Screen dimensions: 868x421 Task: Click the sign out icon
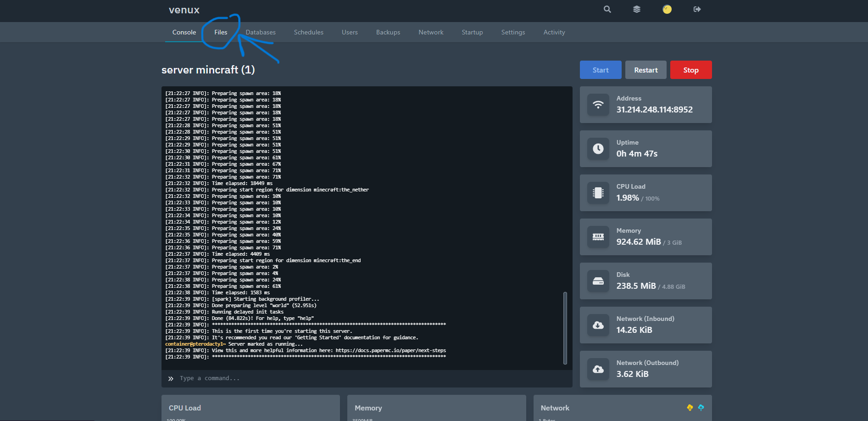coord(697,9)
